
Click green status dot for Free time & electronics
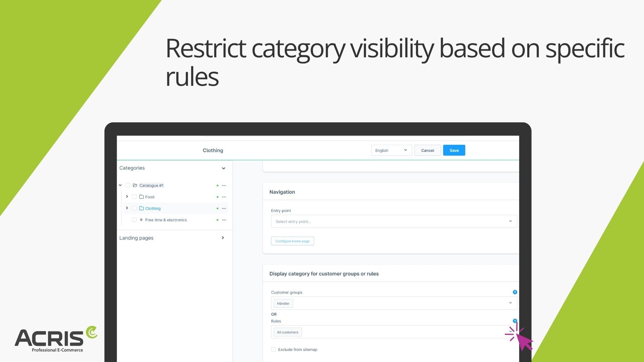click(217, 220)
